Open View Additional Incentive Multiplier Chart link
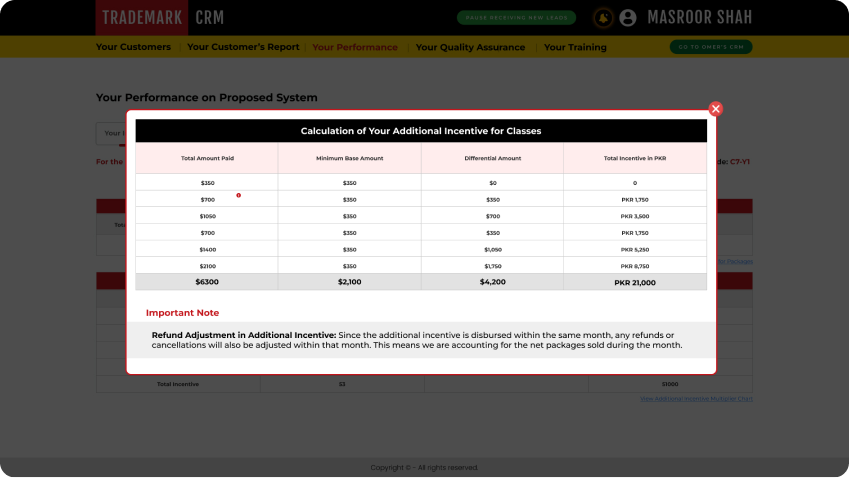This screenshot has height=478, width=849. pyautogui.click(x=696, y=398)
